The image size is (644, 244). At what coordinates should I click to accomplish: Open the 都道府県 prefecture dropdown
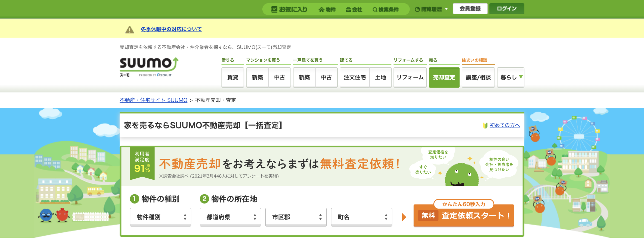[230, 217]
